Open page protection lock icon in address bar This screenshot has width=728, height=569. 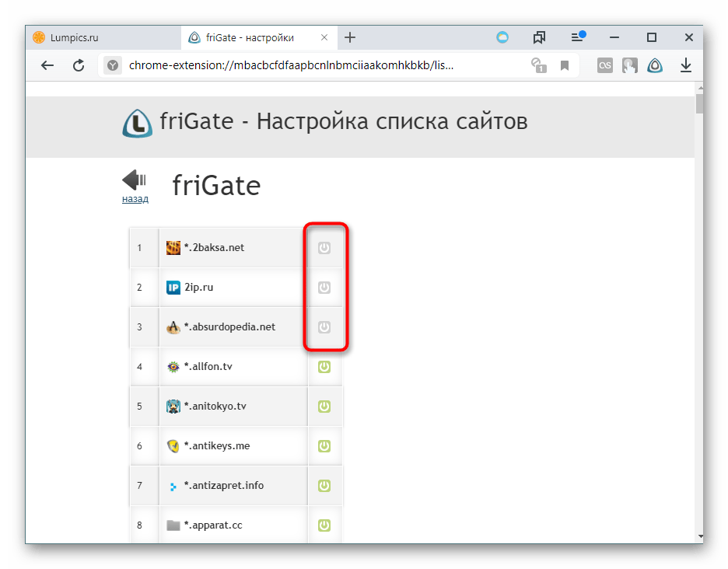[x=538, y=65]
